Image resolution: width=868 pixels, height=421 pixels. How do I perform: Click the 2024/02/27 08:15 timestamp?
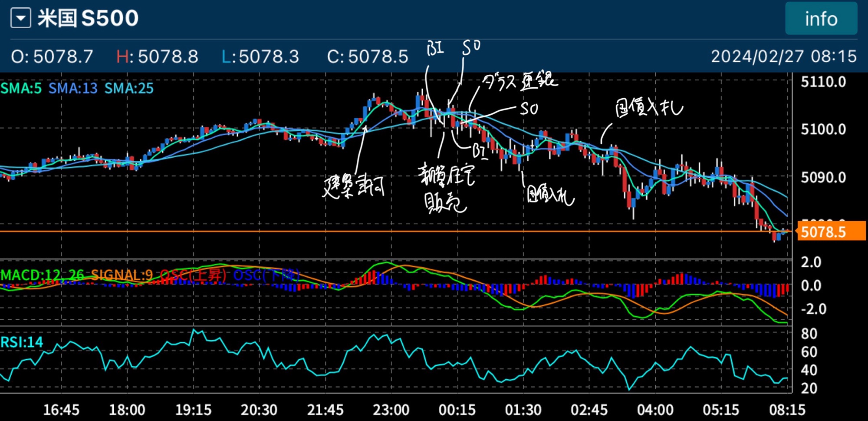[783, 56]
